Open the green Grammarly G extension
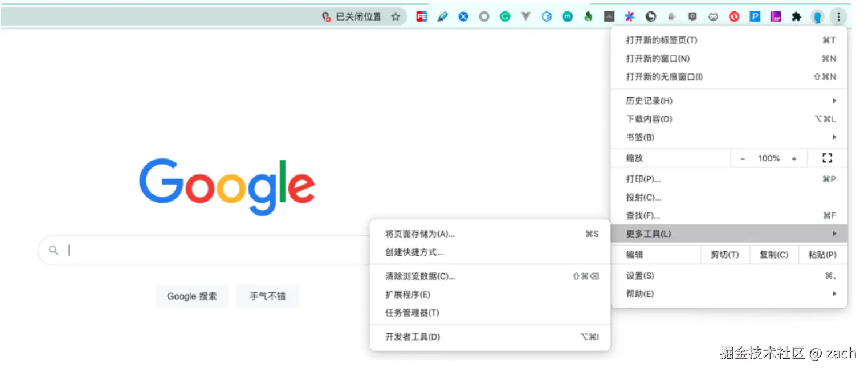The image size is (868, 372). click(x=505, y=17)
